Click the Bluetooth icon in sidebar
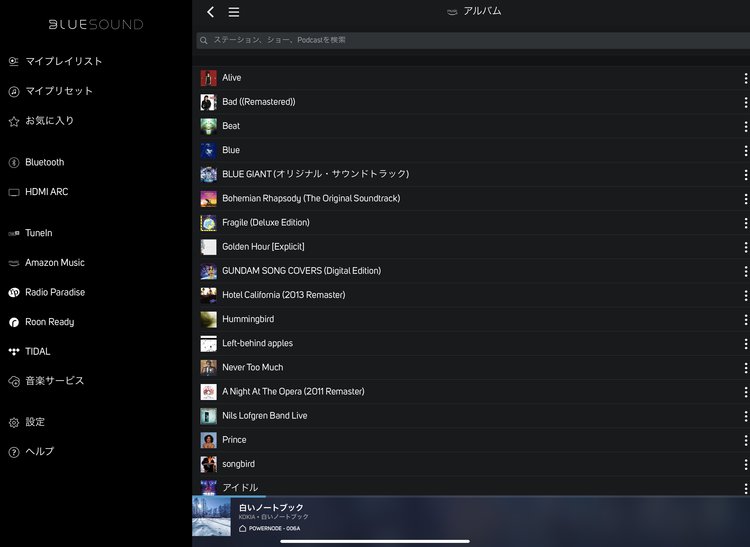The image size is (750, 547). [14, 162]
